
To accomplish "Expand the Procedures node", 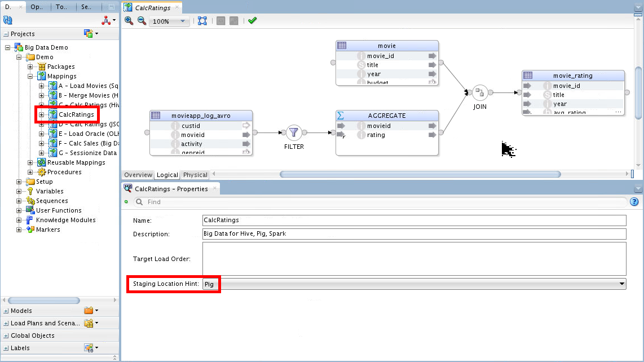I will point(30,172).
